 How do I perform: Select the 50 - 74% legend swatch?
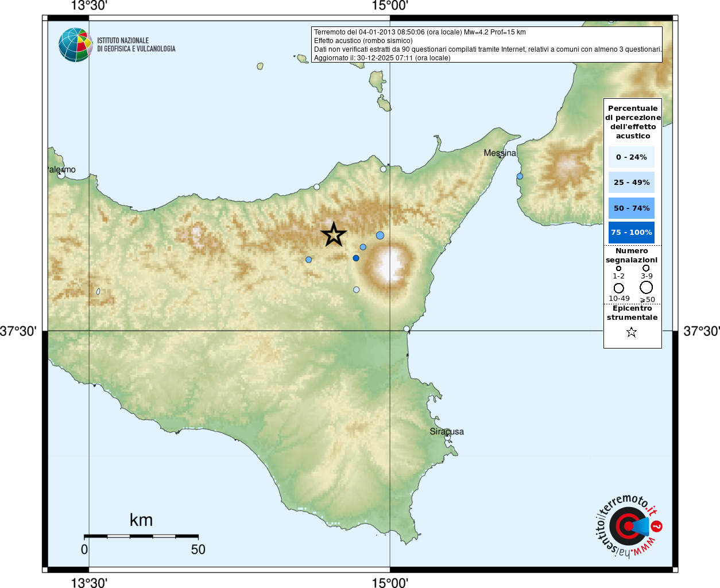[632, 208]
